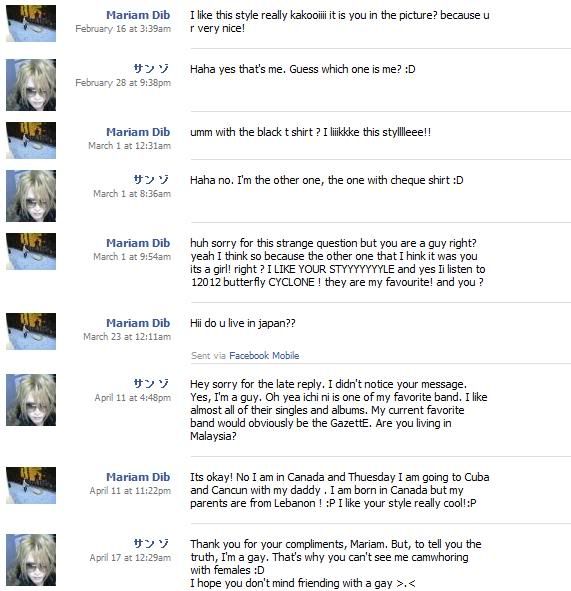Click Mariam Dib's name on March 1 12:31am message
Viewport: 571px width, 591px height.
(x=138, y=132)
